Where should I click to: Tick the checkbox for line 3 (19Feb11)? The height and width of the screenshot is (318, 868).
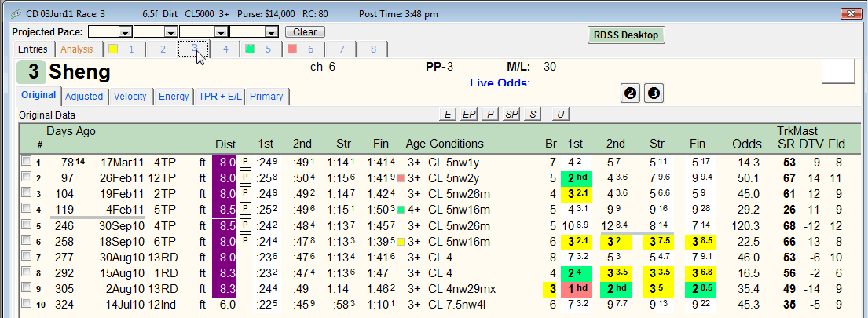(x=25, y=194)
